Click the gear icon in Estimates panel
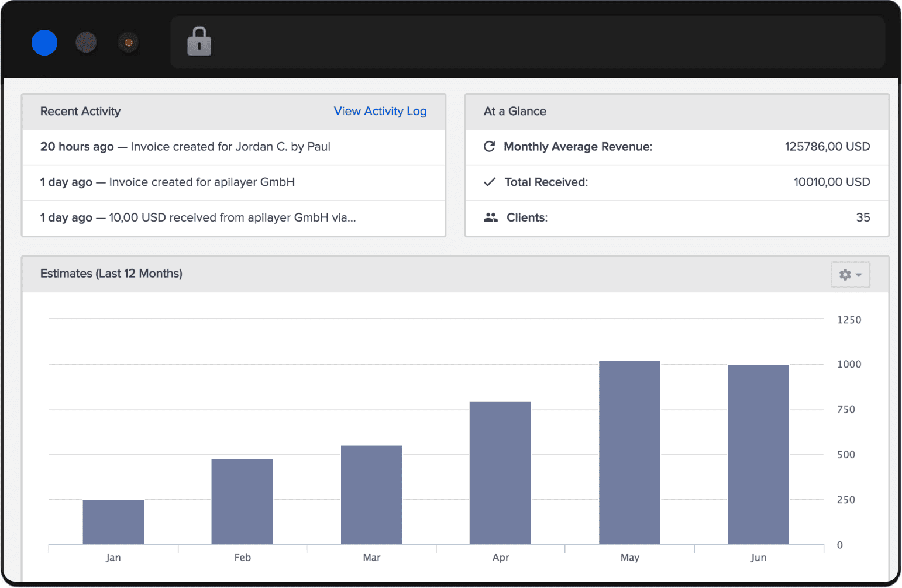 pyautogui.click(x=845, y=274)
